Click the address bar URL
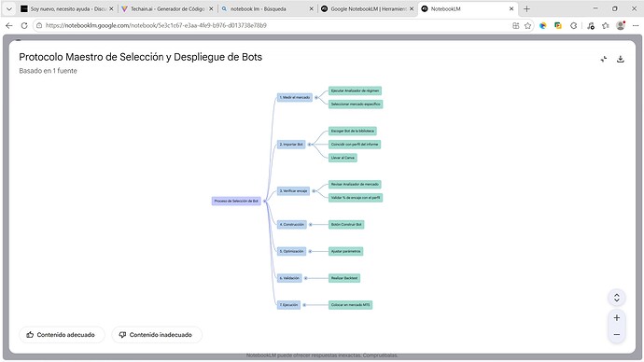The width and height of the screenshot is (644, 362). click(x=156, y=25)
